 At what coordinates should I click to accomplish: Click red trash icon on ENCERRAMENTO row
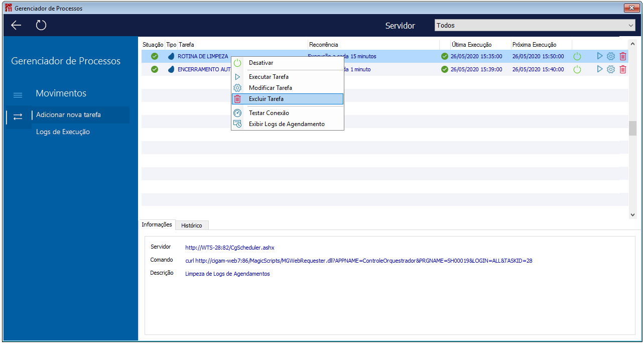[623, 69]
